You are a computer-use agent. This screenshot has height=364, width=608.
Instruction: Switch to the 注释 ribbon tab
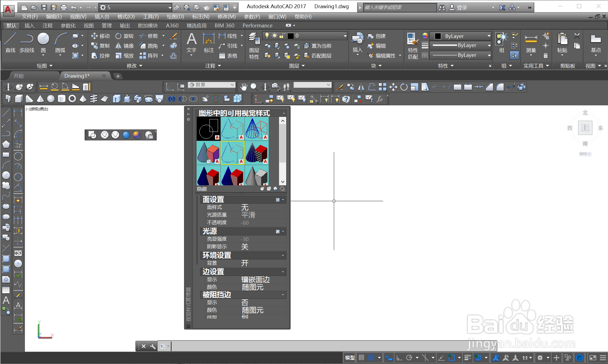click(x=47, y=25)
